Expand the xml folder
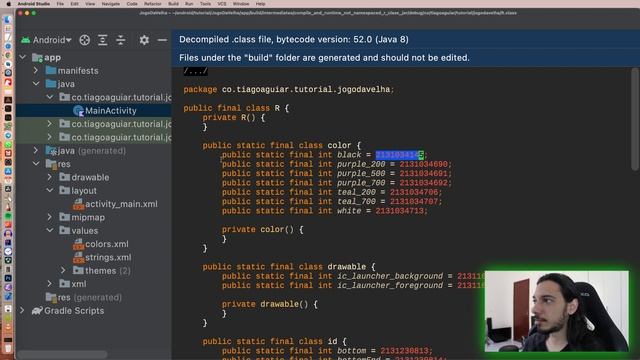 click(x=49, y=284)
